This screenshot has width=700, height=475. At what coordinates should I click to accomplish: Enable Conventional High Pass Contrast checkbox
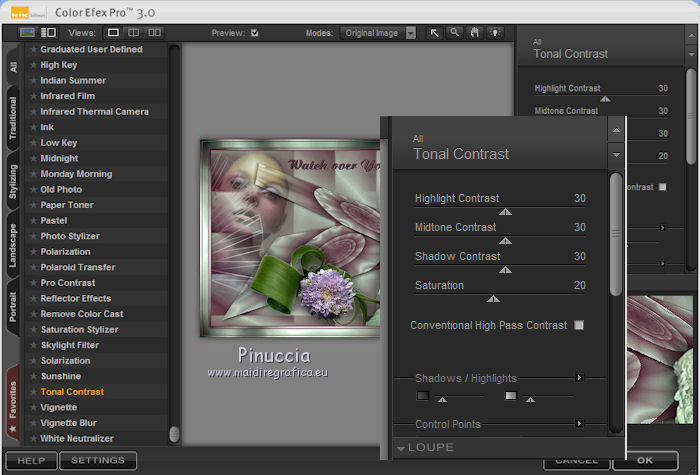pyautogui.click(x=579, y=325)
